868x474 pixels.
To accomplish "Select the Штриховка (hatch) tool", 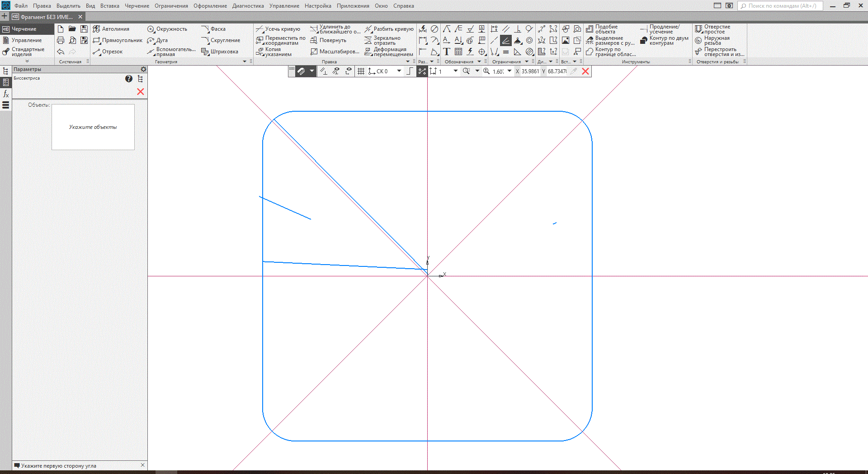I will click(220, 52).
